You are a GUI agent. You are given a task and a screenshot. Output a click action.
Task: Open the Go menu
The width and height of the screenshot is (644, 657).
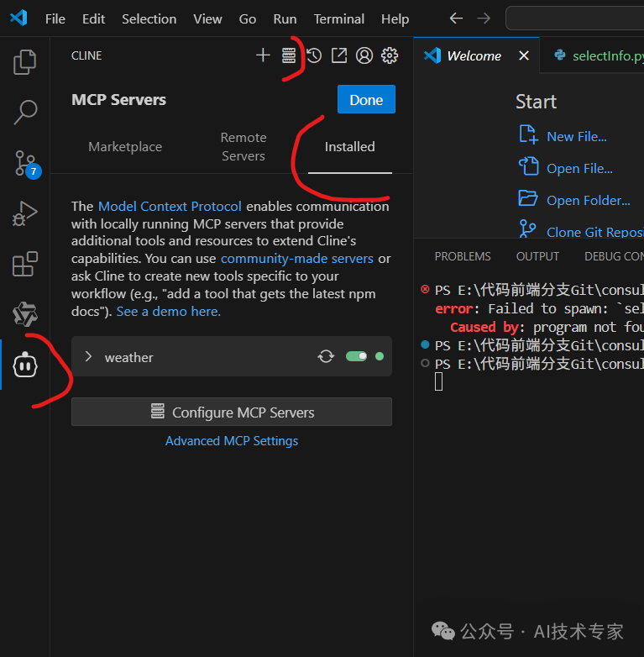tap(248, 18)
